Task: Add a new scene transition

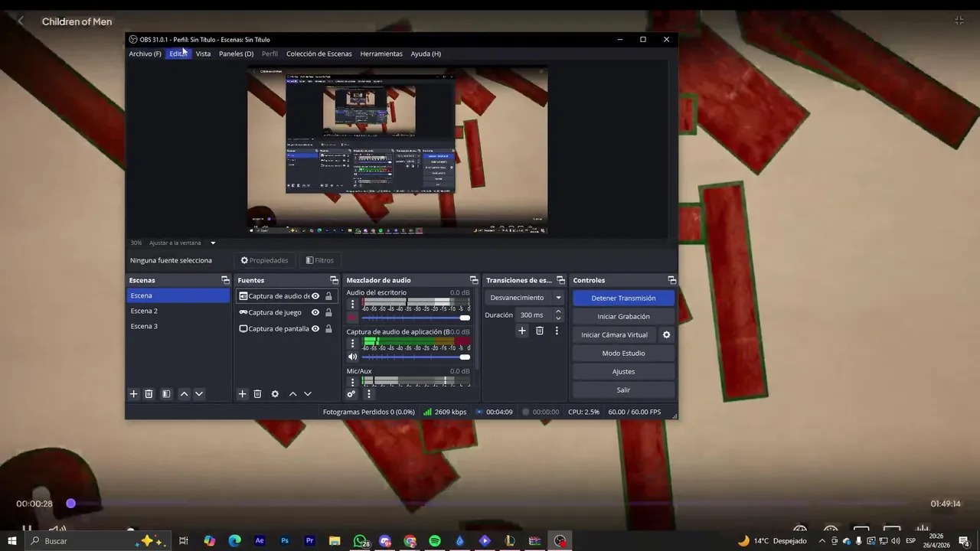Action: (522, 331)
